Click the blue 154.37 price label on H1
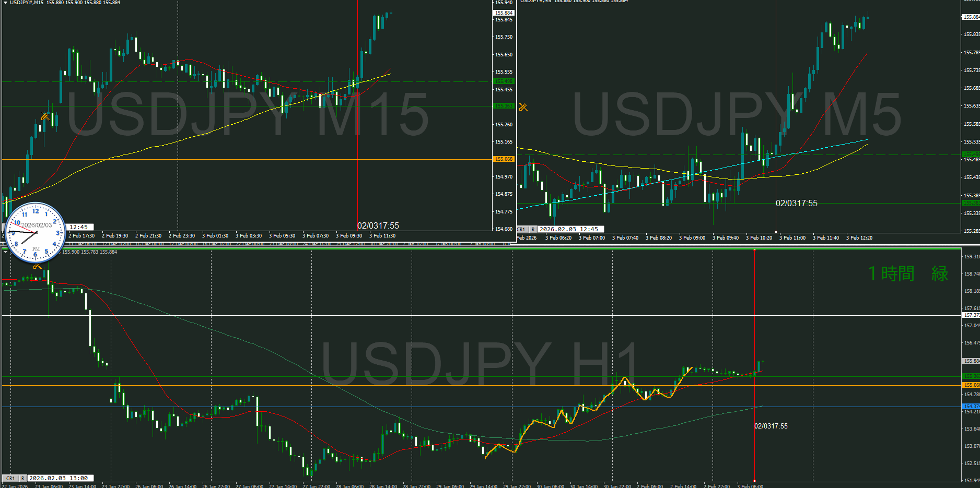This screenshot has width=980, height=488. point(971,406)
